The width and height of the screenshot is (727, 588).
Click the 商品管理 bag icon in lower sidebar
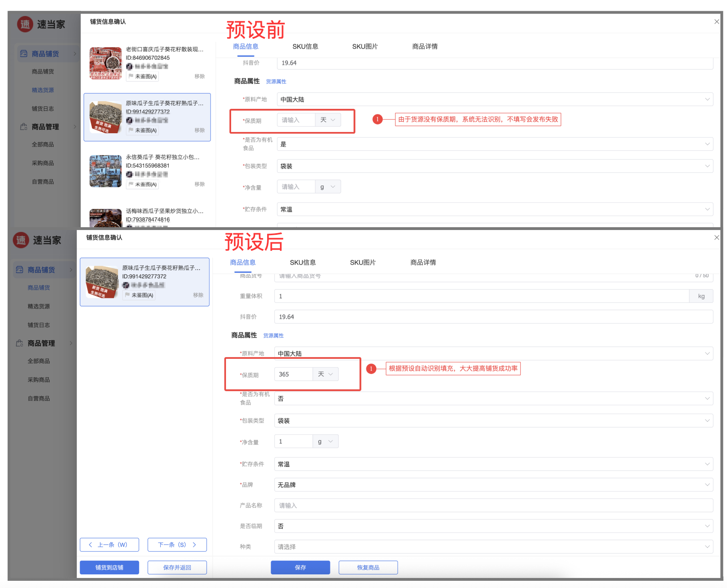(19, 343)
